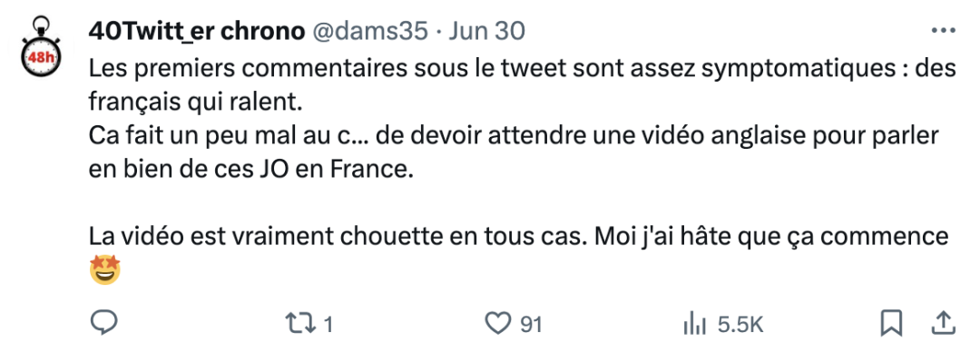Click the 5.5K views count
The image size is (980, 343).
[740, 324]
